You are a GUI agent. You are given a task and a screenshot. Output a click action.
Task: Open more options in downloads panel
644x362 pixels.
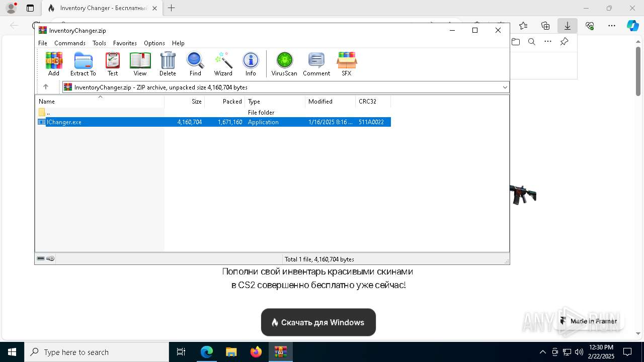pos(548,42)
